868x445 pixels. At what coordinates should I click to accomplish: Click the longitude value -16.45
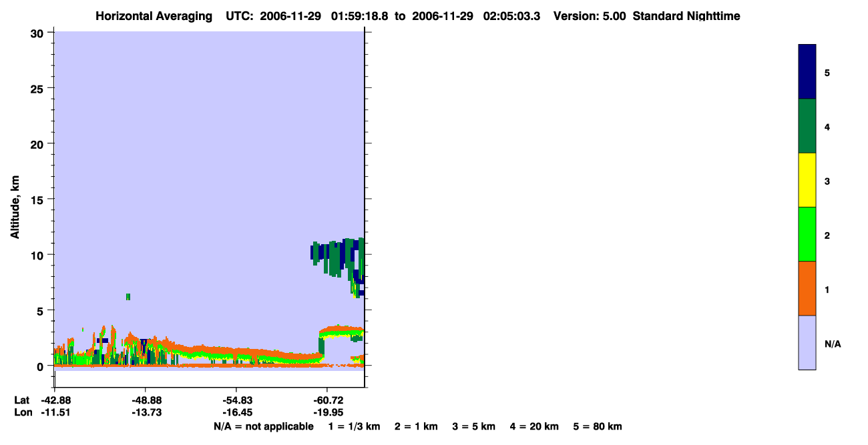tap(238, 412)
